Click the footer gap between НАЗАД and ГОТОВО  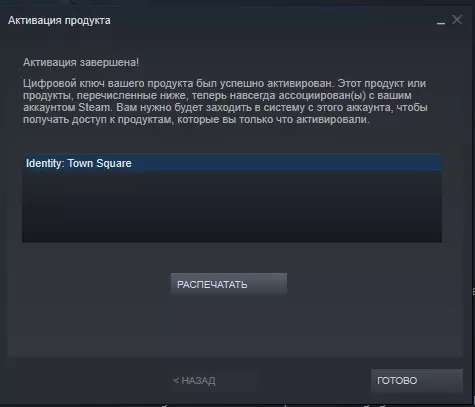315,380
